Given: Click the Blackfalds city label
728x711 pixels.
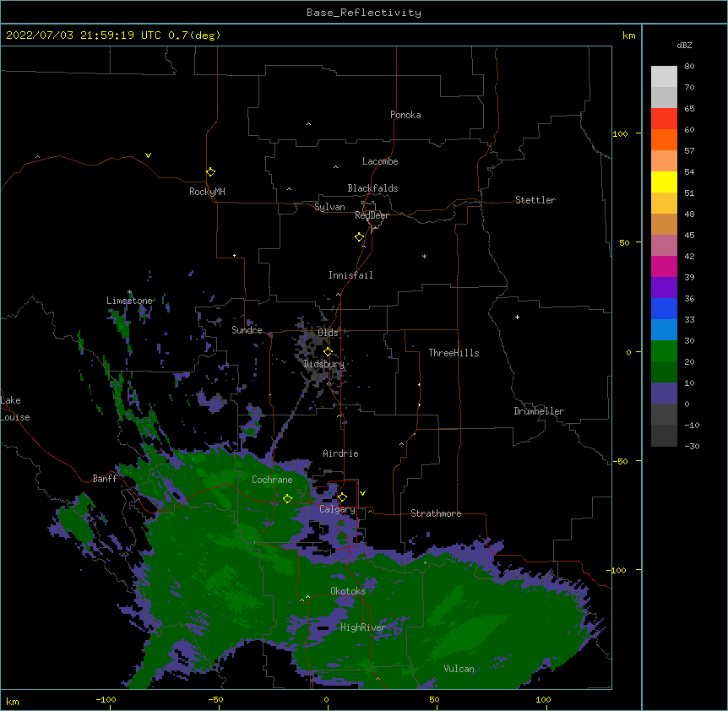Looking at the screenshot, I should click(372, 188).
